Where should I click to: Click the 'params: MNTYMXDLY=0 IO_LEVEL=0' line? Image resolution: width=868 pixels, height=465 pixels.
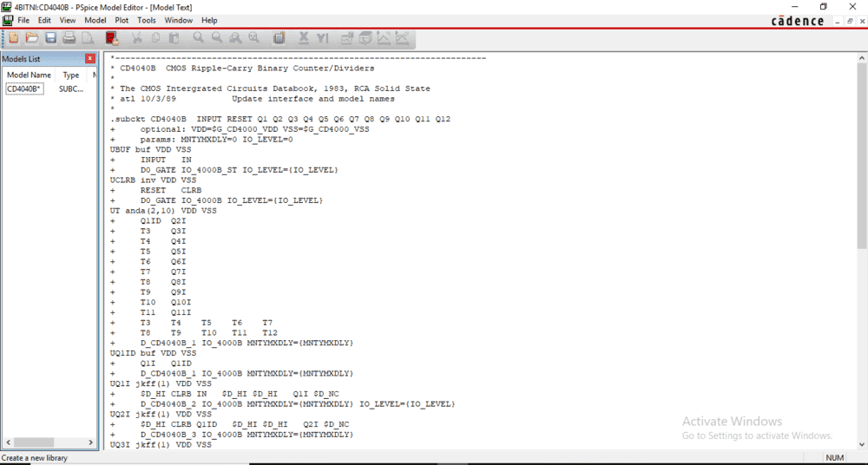coord(216,140)
